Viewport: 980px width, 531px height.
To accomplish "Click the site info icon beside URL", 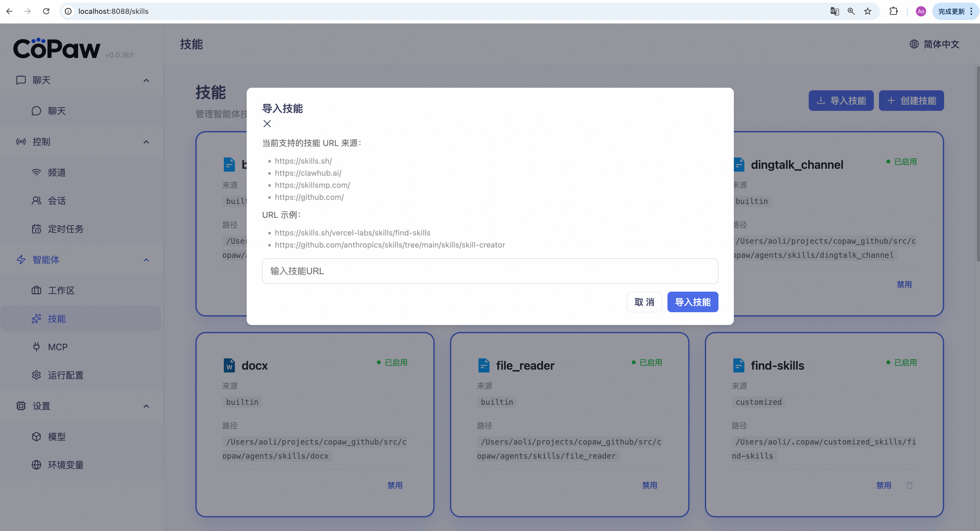I will (68, 12).
